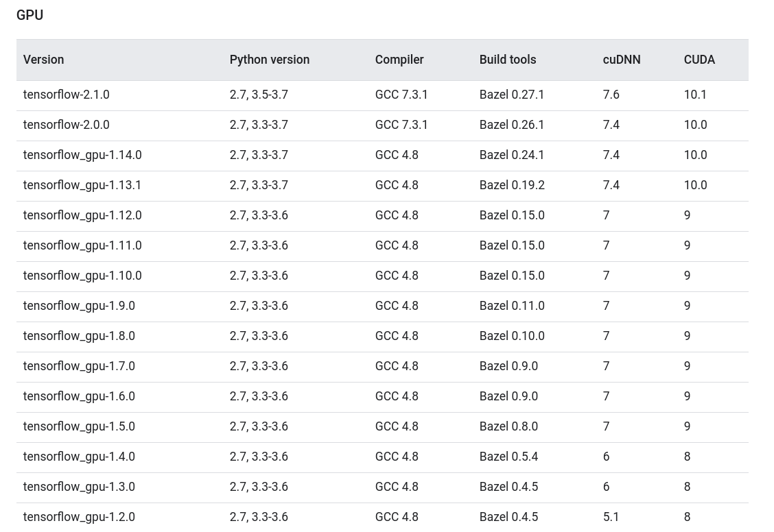Select the tensorflow_gpu-1.12.0 cell
This screenshot has width=774, height=532.
(x=82, y=215)
